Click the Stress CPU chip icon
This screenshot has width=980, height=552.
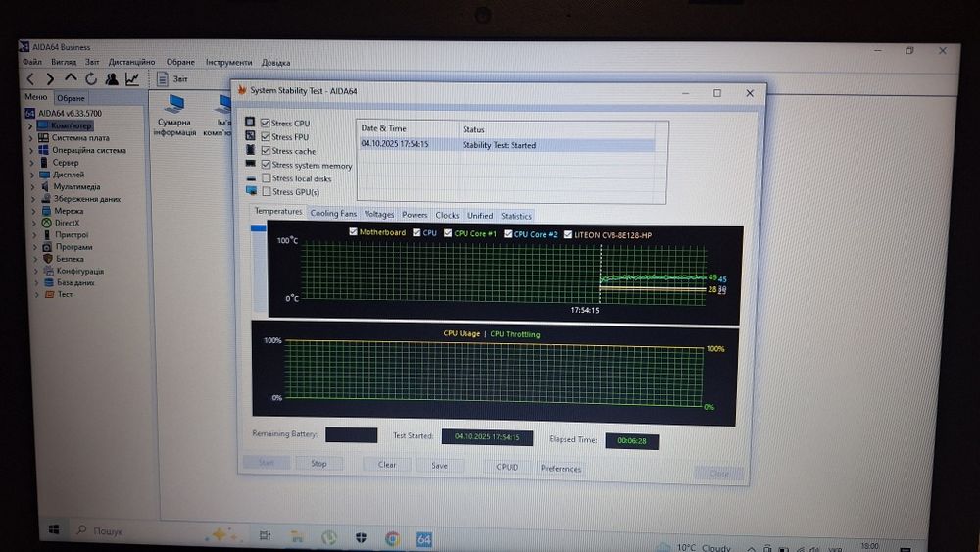click(x=250, y=122)
